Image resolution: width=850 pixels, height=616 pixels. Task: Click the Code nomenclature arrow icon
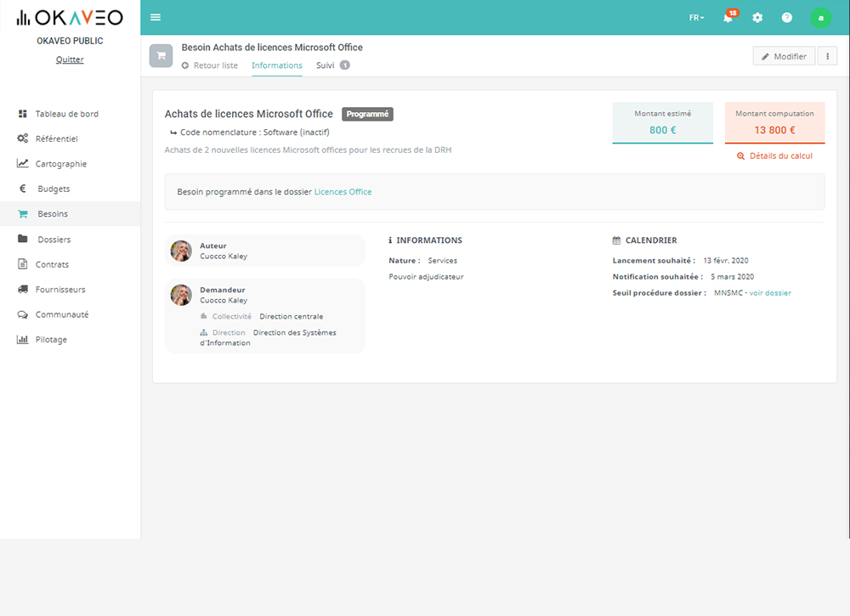pos(173,133)
